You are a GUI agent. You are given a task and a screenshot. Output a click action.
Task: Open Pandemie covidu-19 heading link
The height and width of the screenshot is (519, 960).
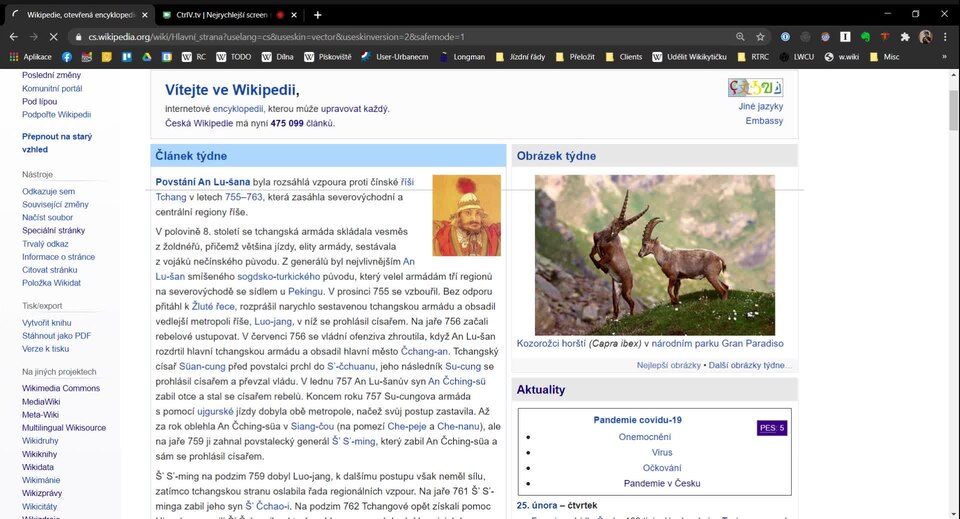coord(637,420)
